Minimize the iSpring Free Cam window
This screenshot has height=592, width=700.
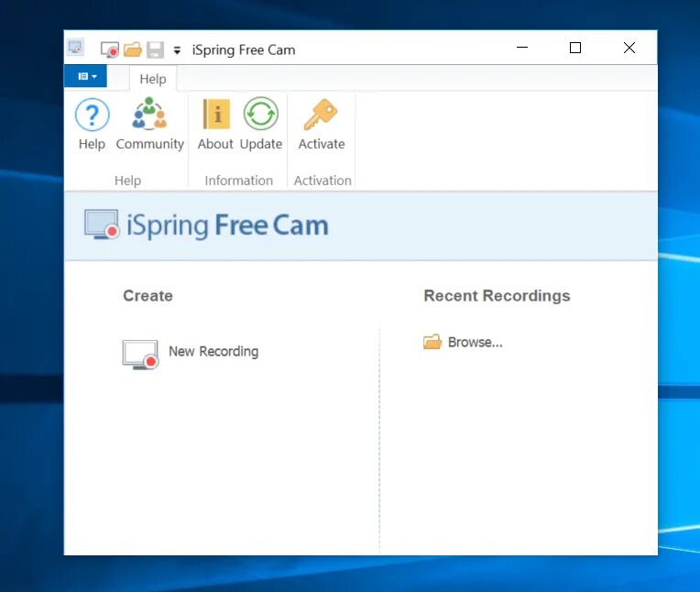tap(522, 48)
